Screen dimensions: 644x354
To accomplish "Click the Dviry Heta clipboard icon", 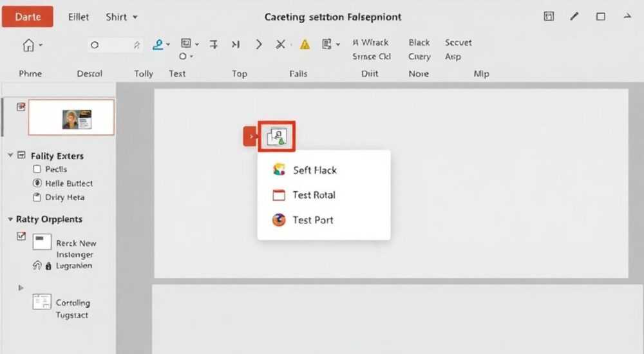I will (37, 197).
